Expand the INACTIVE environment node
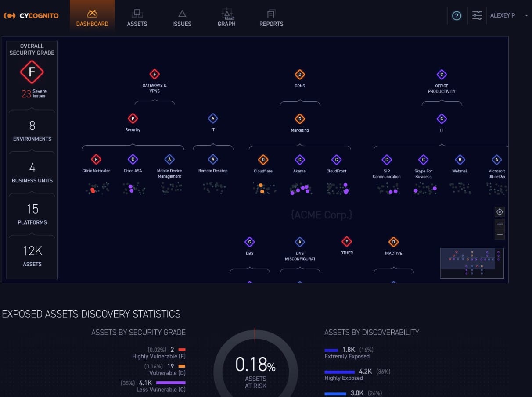The image size is (532, 397). pos(393,242)
